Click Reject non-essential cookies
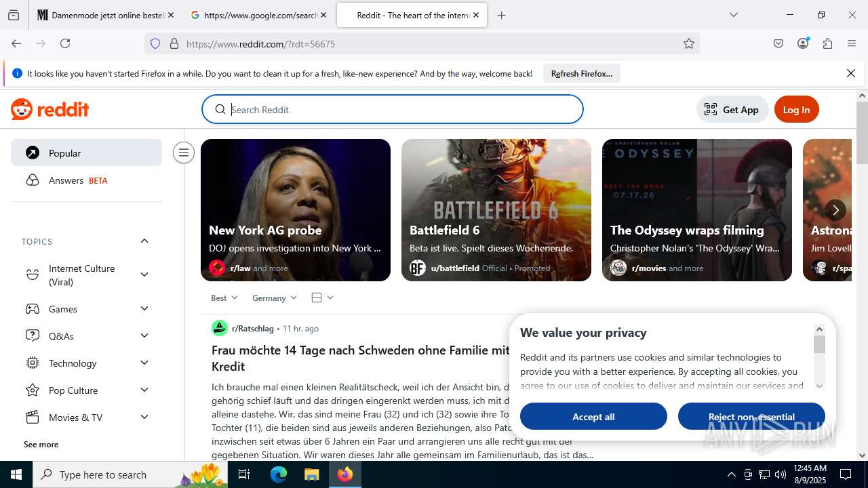This screenshot has height=488, width=868. click(751, 416)
